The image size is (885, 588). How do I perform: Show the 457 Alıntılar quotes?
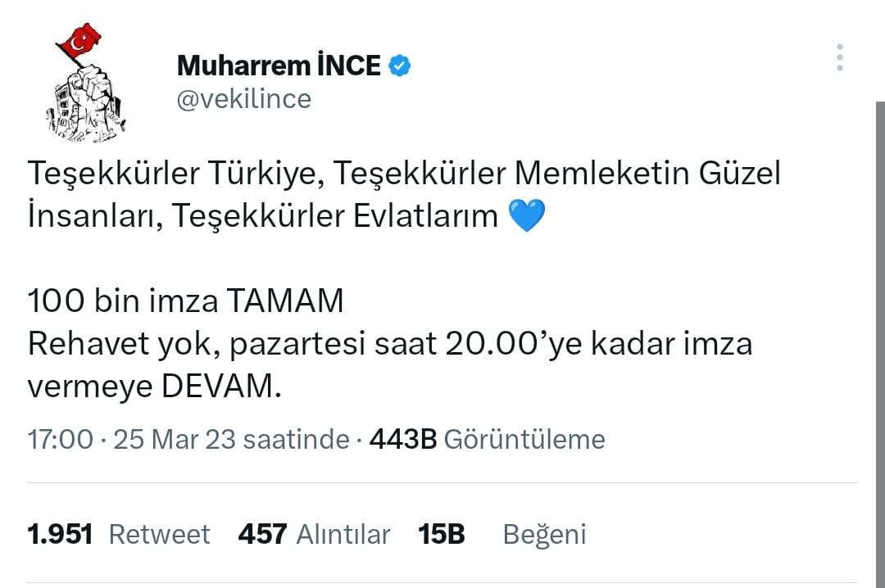point(314,535)
